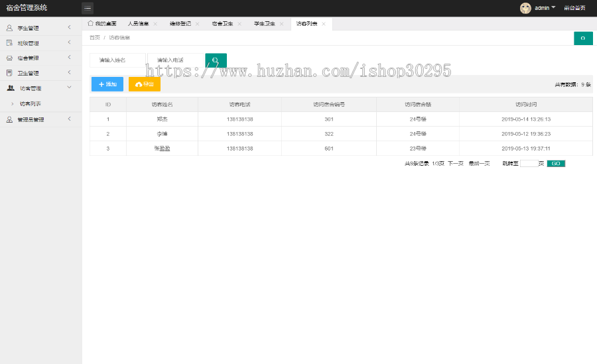This screenshot has height=364, width=597.
Task: Select visitor name 郑杰
Action: click(x=163, y=119)
